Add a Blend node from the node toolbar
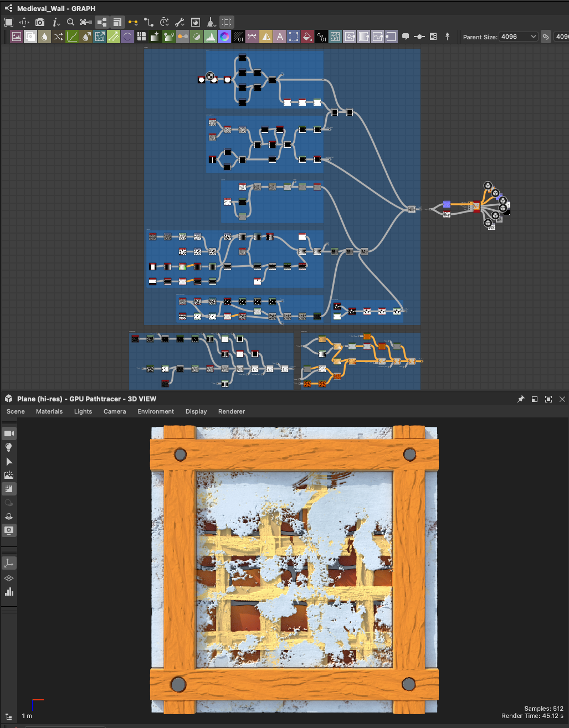This screenshot has width=569, height=728. pyautogui.click(x=30, y=37)
